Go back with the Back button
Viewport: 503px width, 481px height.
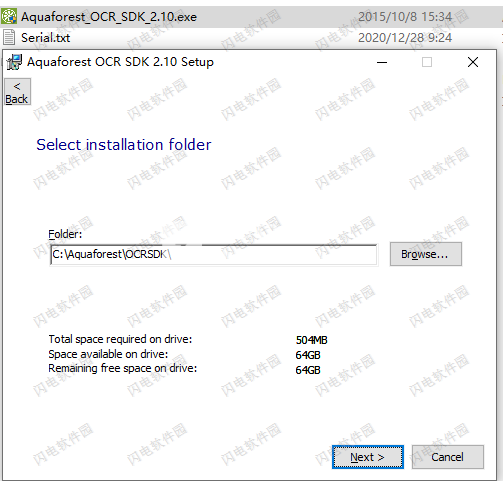17,92
